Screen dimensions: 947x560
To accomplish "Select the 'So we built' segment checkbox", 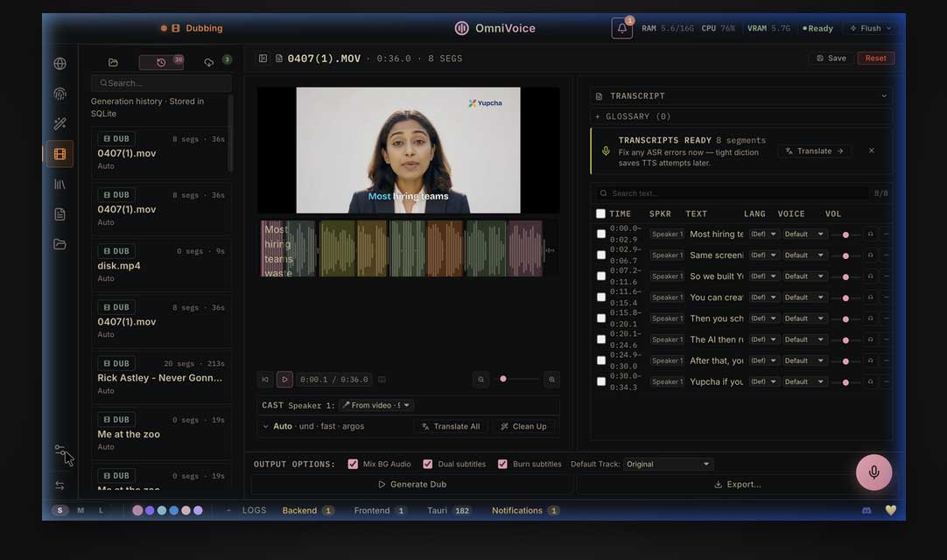I will (x=601, y=276).
